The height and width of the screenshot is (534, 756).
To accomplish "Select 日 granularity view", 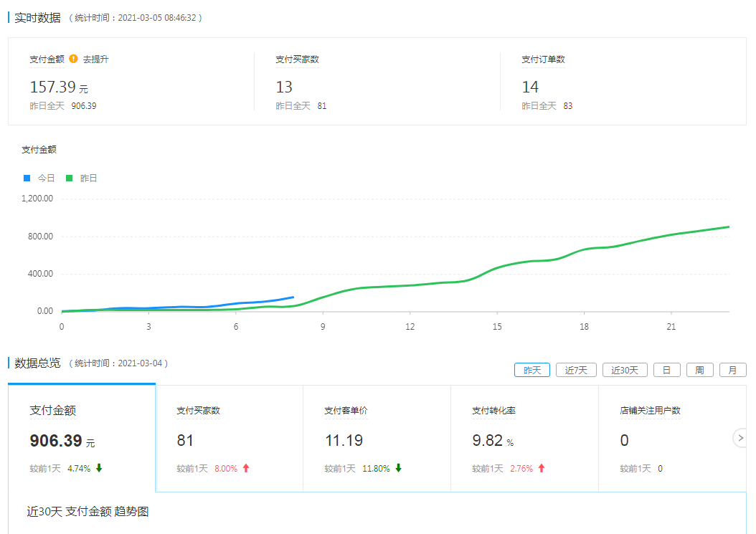I will pyautogui.click(x=666, y=369).
